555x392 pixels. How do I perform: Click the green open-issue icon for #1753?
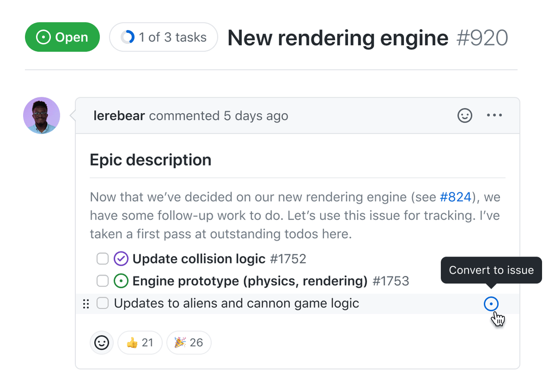(121, 281)
